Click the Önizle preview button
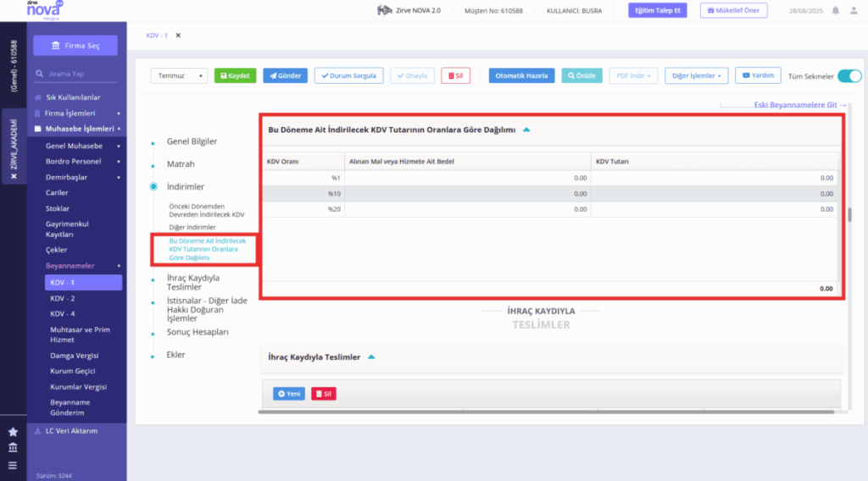 pyautogui.click(x=581, y=75)
